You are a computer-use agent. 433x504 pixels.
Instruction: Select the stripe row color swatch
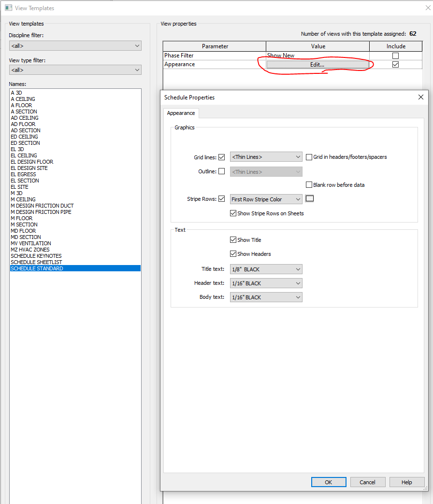pyautogui.click(x=309, y=198)
